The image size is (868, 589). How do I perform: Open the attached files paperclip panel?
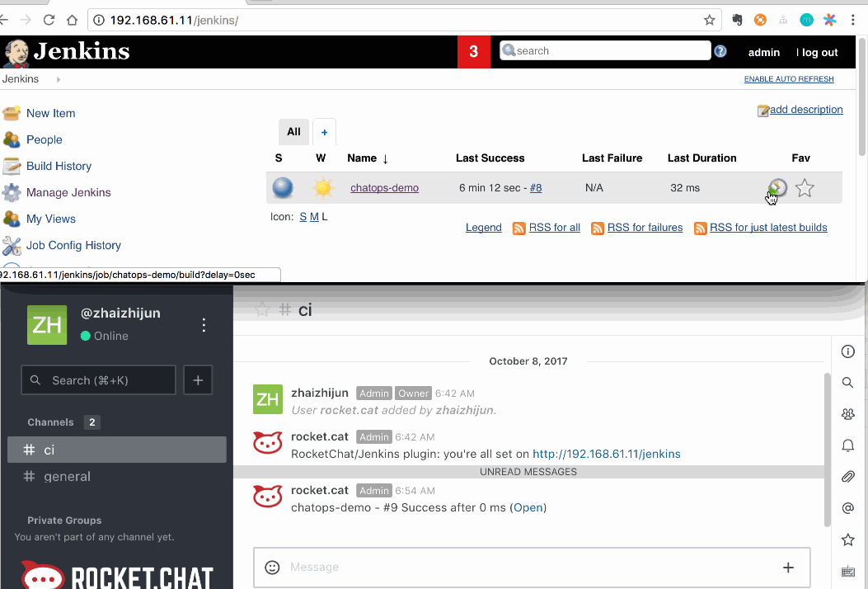[847, 476]
